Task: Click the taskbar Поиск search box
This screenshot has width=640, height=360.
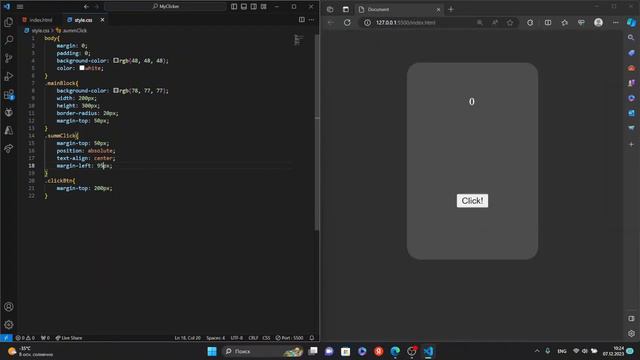Action: tap(263, 351)
